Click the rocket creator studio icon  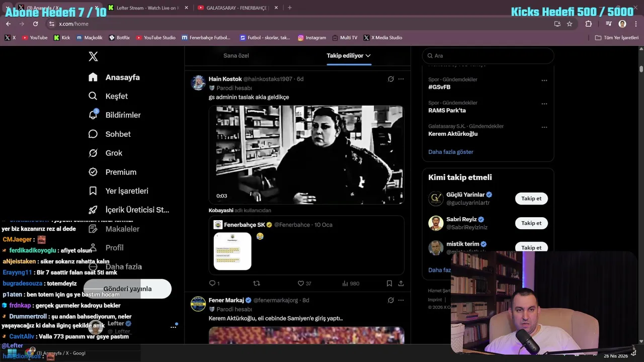(93, 210)
